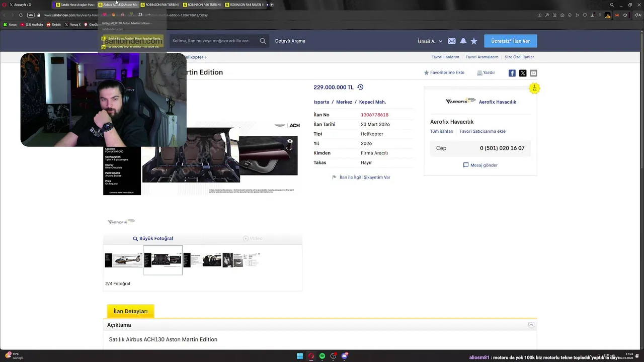Share listing on X icon
Viewport: 644px width, 362px height.
(x=523, y=73)
